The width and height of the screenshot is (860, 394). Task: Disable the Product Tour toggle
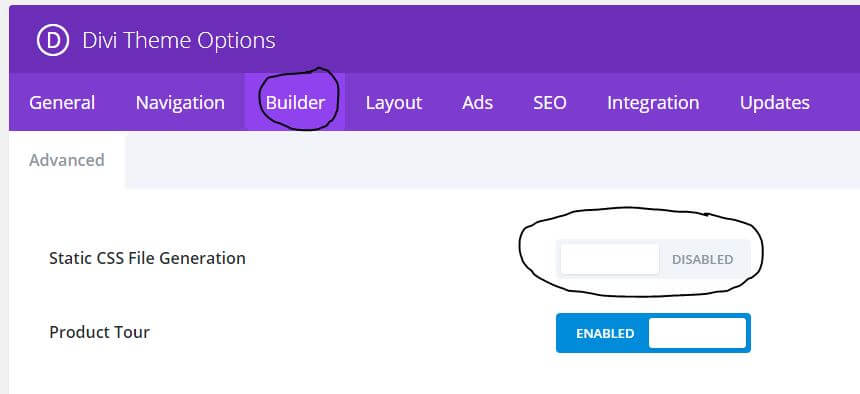coord(653,333)
